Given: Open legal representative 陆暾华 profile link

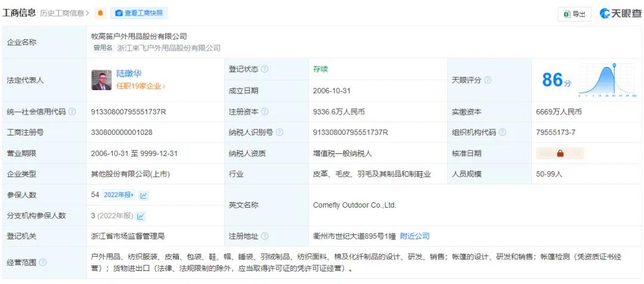Looking at the screenshot, I should tap(129, 73).
